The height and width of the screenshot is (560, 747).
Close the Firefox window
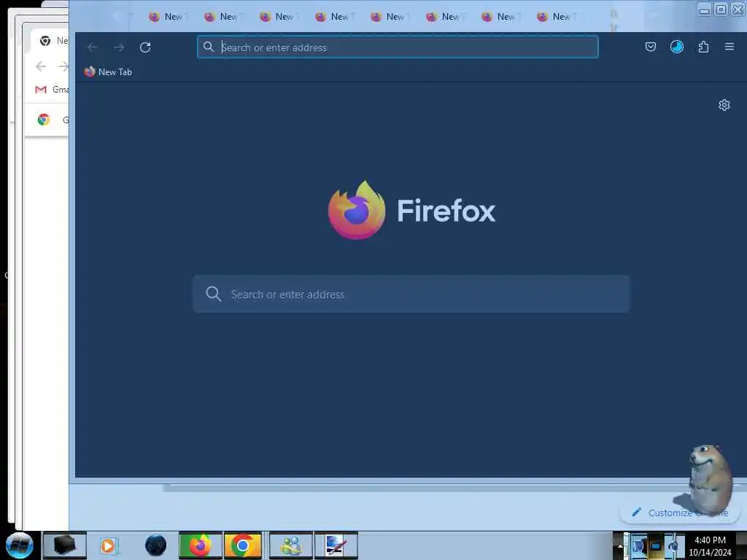(x=738, y=9)
